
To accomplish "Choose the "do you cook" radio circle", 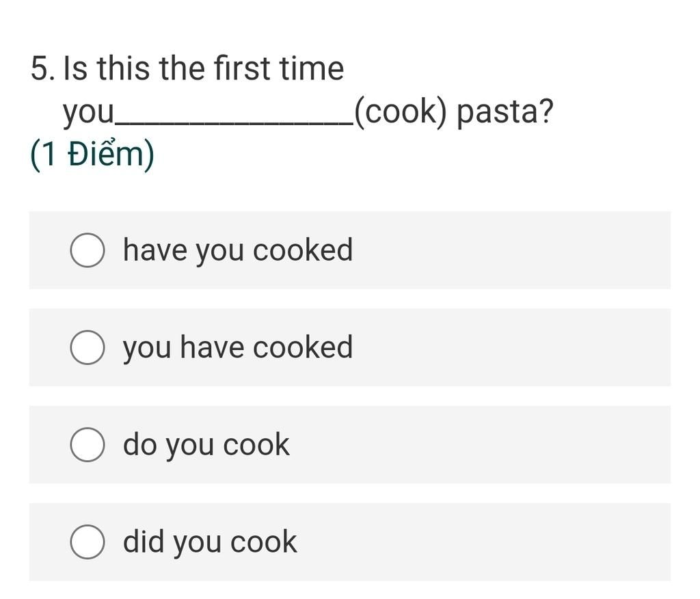I will (x=87, y=444).
